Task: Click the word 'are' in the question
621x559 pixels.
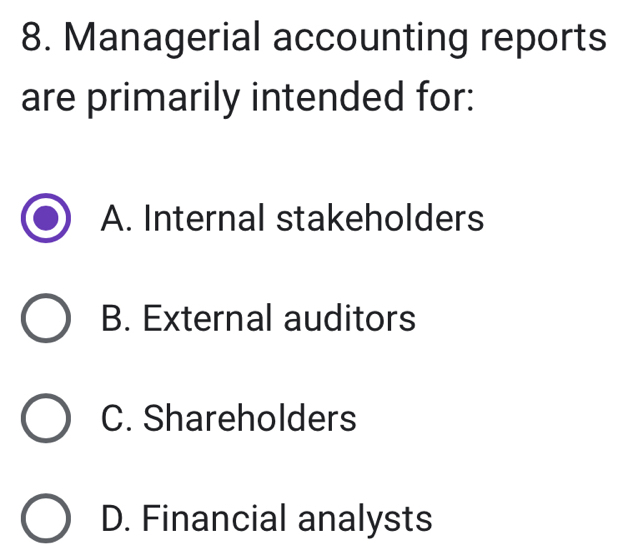Action: (49, 100)
